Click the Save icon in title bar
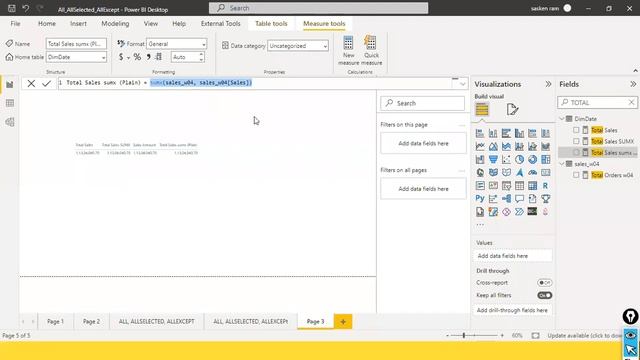Image resolution: width=640 pixels, height=360 pixels. click(x=11, y=8)
